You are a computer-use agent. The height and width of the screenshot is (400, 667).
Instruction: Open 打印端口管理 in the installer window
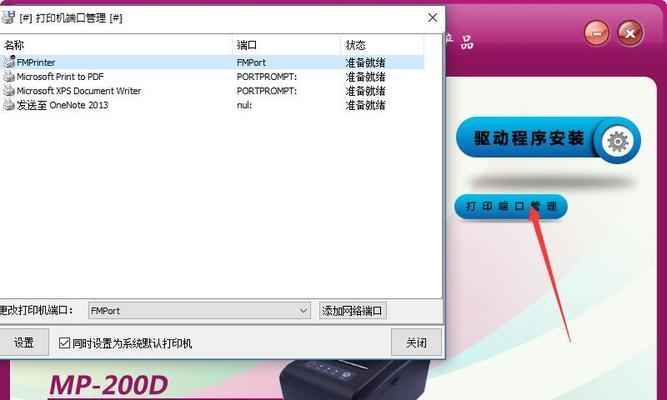[x=511, y=206]
